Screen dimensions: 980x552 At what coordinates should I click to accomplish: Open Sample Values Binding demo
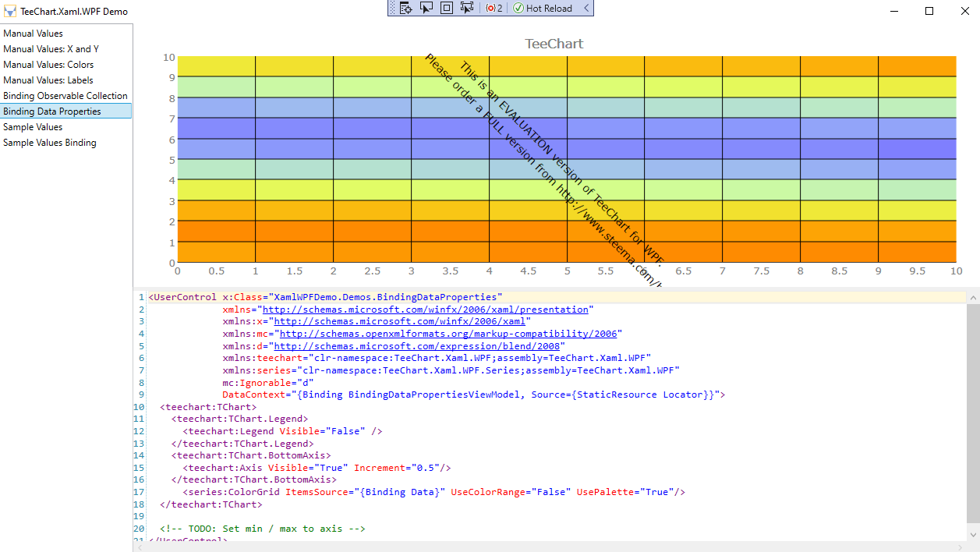tap(66, 143)
